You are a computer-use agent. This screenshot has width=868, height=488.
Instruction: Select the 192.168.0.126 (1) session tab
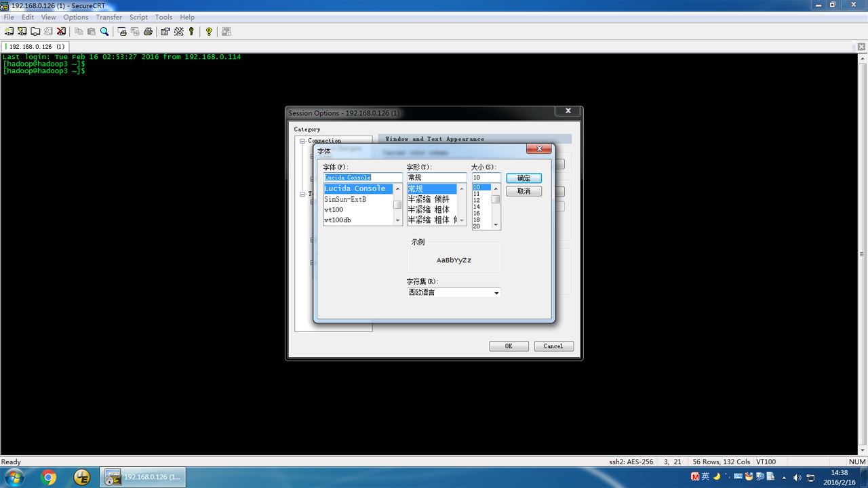tap(37, 46)
